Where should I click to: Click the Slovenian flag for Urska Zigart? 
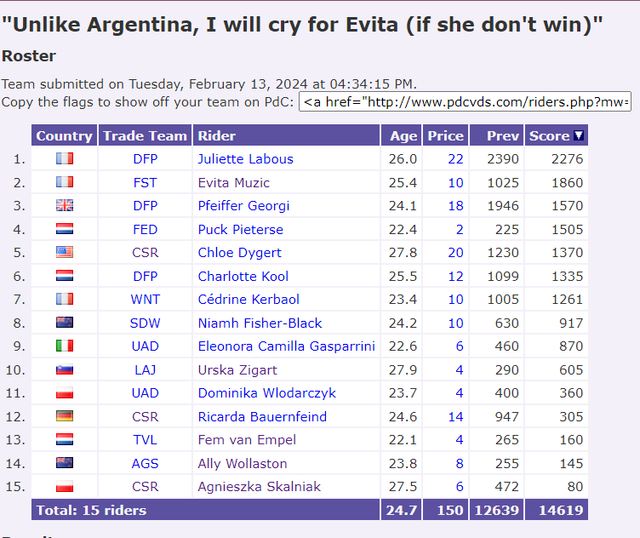(x=64, y=370)
